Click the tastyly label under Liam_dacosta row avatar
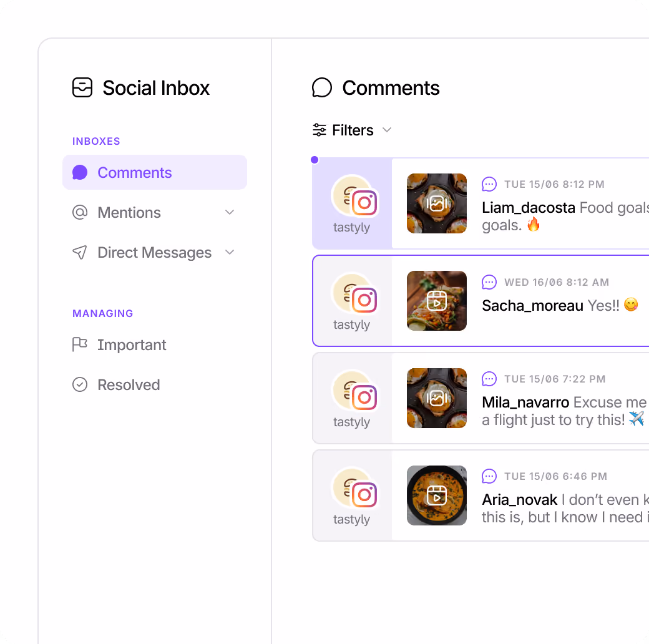This screenshot has width=649, height=644. 352,227
